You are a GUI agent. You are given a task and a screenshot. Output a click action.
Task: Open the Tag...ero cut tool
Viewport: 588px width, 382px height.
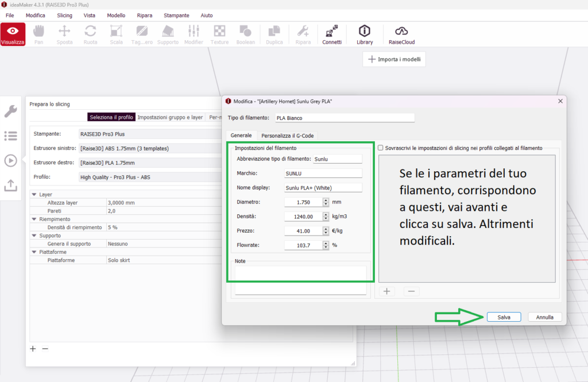pos(142,34)
